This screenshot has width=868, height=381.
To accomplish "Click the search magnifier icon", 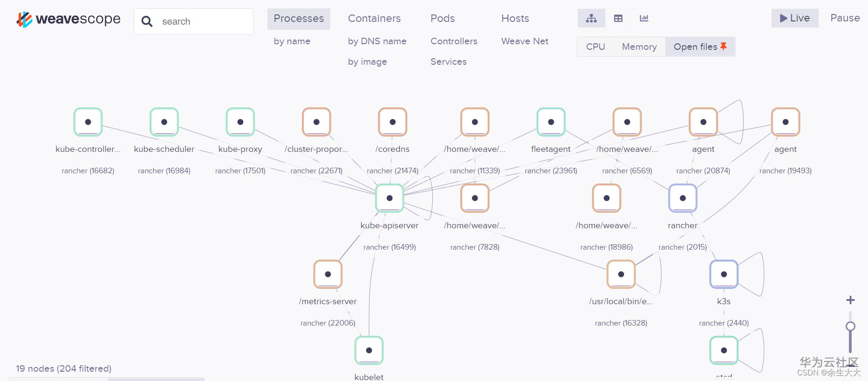I will [x=147, y=21].
